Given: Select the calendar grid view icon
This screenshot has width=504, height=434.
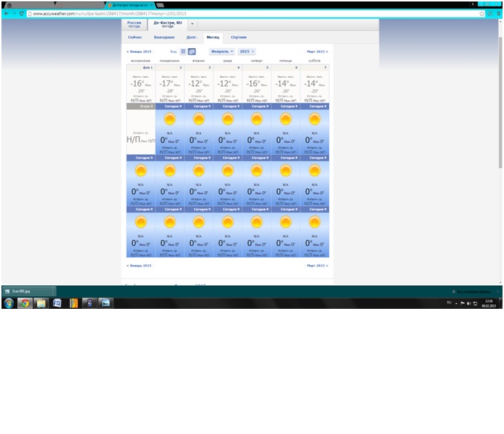Looking at the screenshot, I should coord(192,52).
